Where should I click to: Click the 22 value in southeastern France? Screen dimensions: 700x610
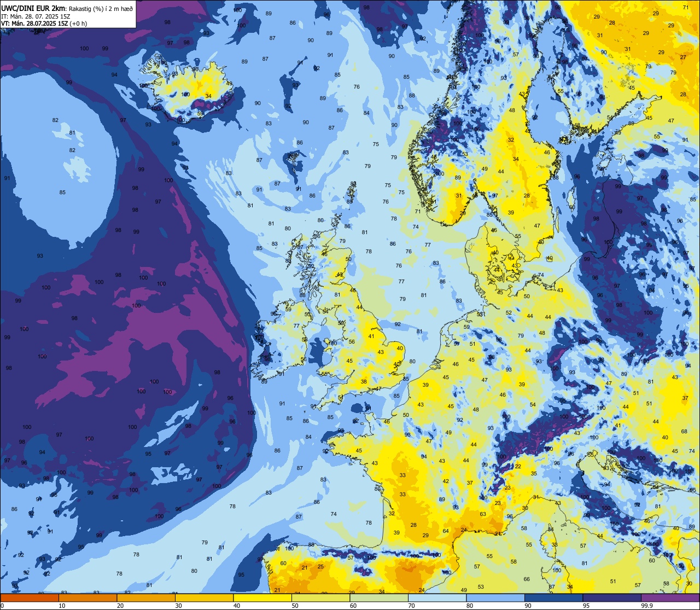pos(518,466)
